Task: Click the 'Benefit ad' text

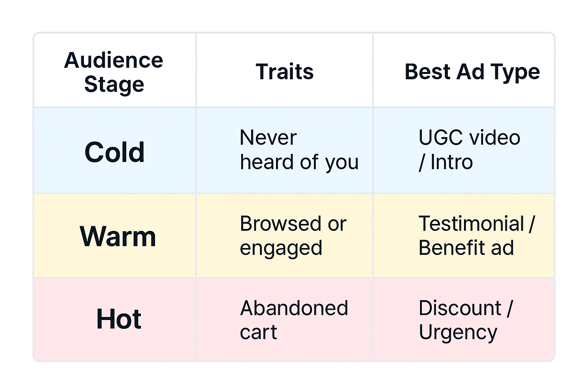Action: [x=466, y=248]
